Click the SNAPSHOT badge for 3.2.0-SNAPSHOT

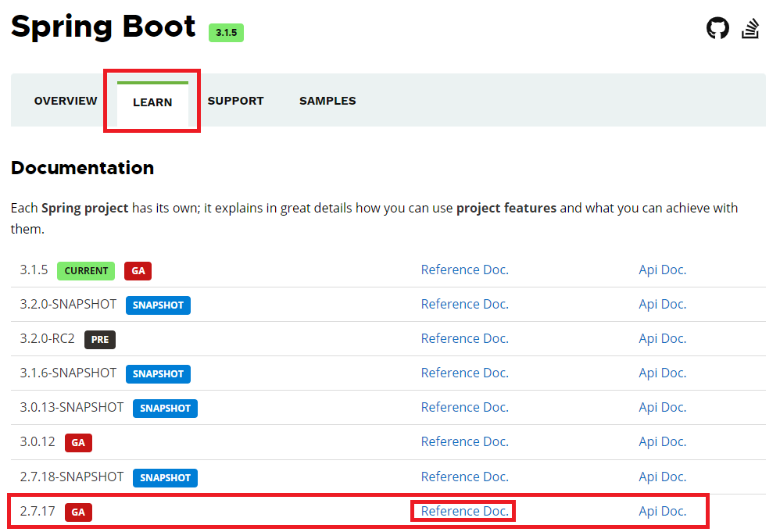[x=158, y=305]
